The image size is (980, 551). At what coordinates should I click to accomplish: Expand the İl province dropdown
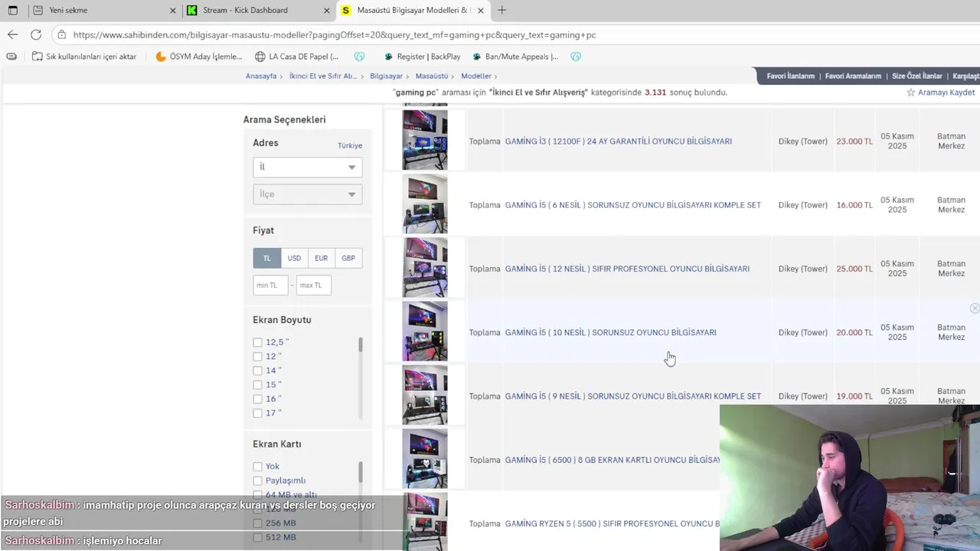coord(308,167)
